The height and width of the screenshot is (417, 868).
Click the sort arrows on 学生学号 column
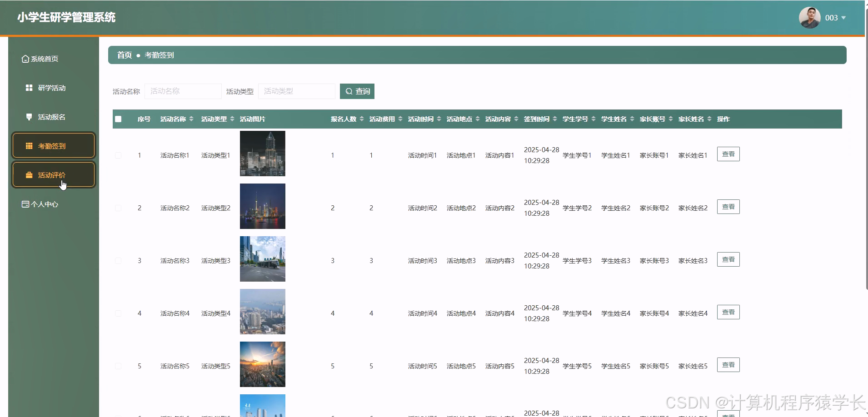point(594,119)
